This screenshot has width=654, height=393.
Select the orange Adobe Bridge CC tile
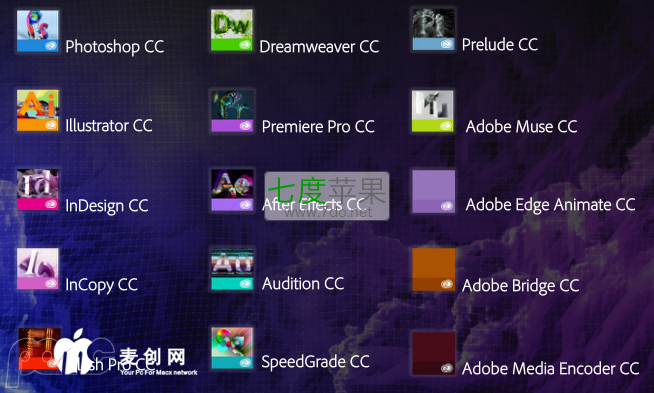[433, 270]
